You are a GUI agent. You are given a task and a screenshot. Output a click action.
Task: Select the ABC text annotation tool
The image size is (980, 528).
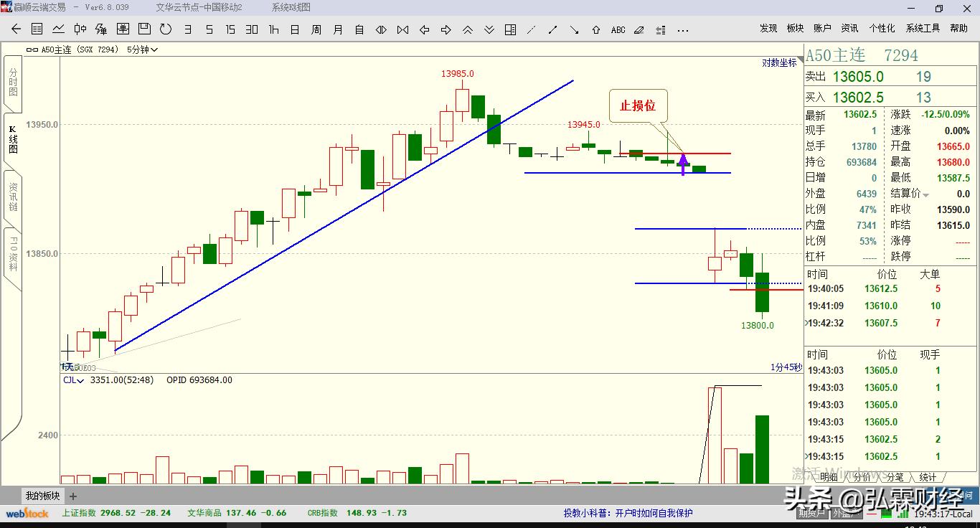pos(618,29)
